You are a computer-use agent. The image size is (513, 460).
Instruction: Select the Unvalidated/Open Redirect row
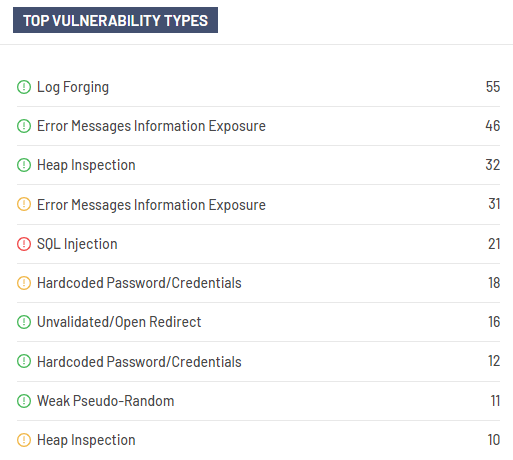[x=258, y=322]
